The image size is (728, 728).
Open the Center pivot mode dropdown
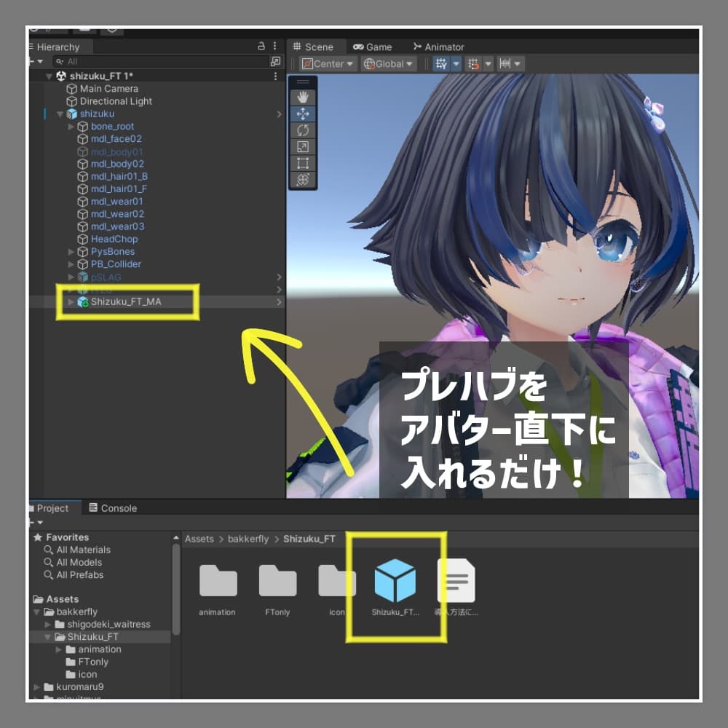(x=328, y=64)
